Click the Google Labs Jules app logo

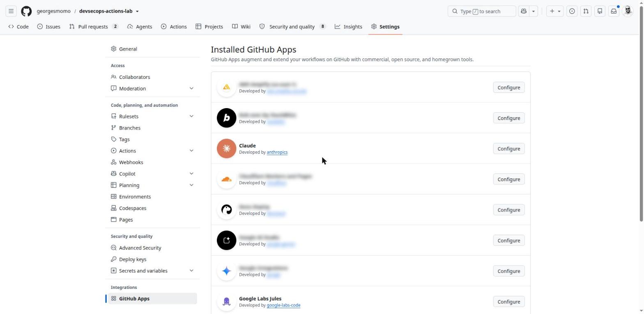pos(226,302)
